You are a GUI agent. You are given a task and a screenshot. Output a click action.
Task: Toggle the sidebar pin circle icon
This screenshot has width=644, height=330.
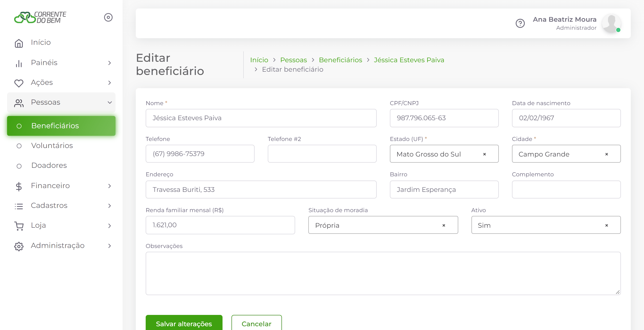[108, 17]
